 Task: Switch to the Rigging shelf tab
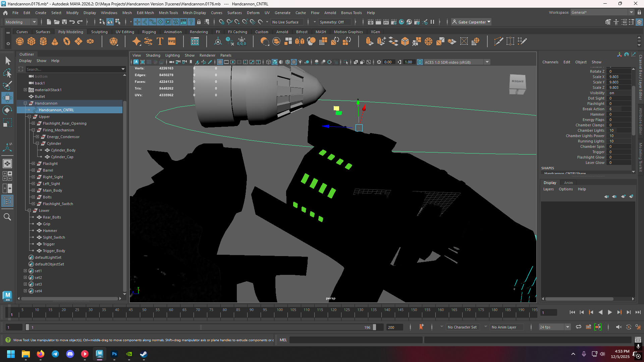(x=149, y=32)
